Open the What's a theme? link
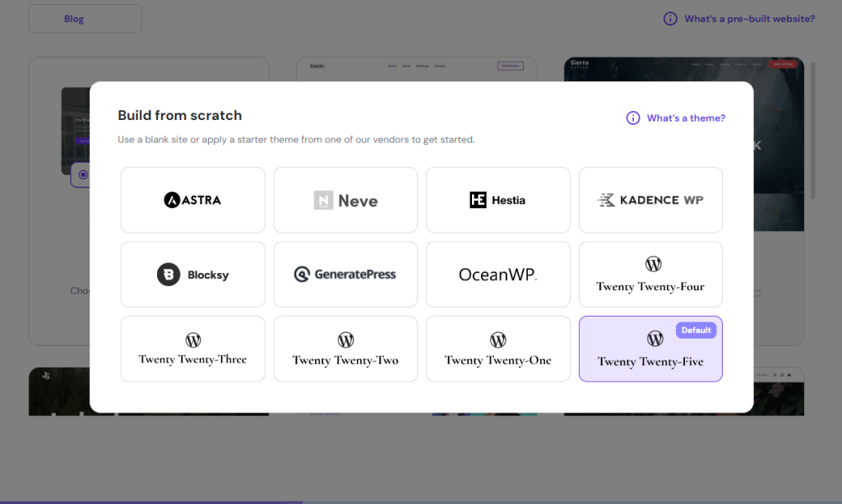The width and height of the screenshot is (842, 504). 686,118
